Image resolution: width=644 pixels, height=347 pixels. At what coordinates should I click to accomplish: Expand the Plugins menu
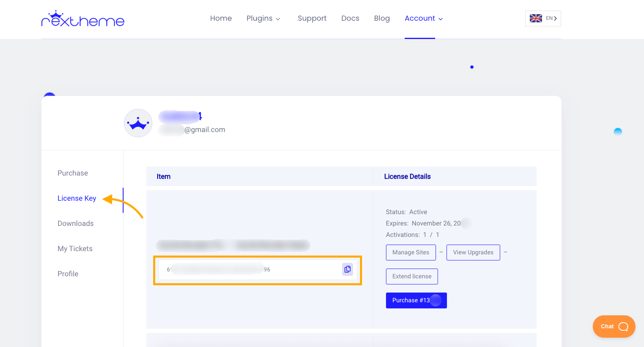(263, 18)
